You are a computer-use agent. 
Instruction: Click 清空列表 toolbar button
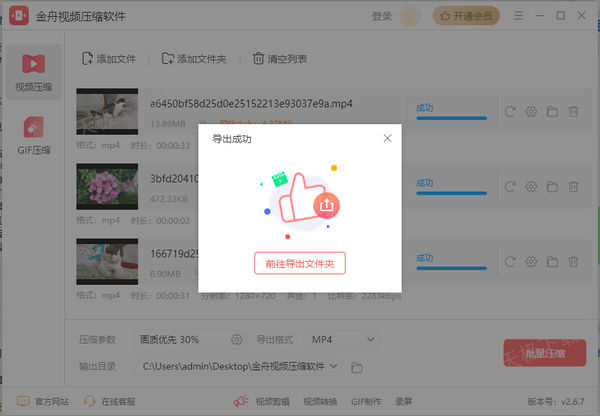[x=280, y=59]
